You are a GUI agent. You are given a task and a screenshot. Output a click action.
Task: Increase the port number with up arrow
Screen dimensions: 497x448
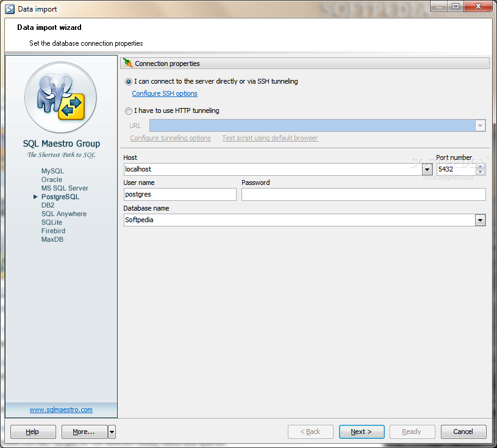tap(480, 167)
